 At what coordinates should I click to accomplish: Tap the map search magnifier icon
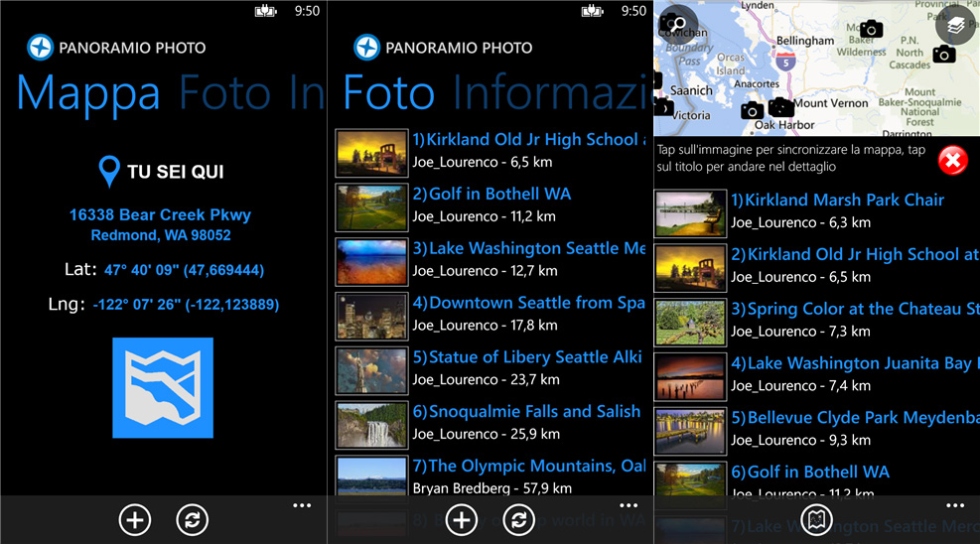click(x=677, y=24)
